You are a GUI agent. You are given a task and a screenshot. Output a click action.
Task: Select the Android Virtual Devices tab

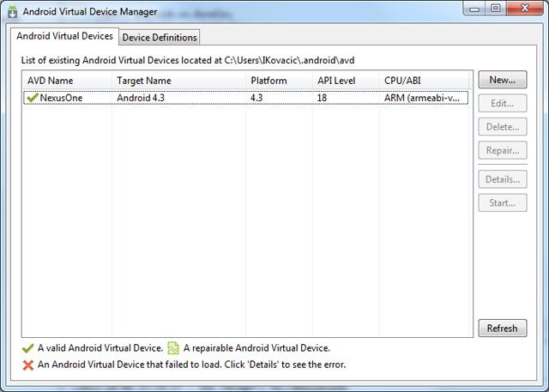pyautogui.click(x=65, y=36)
